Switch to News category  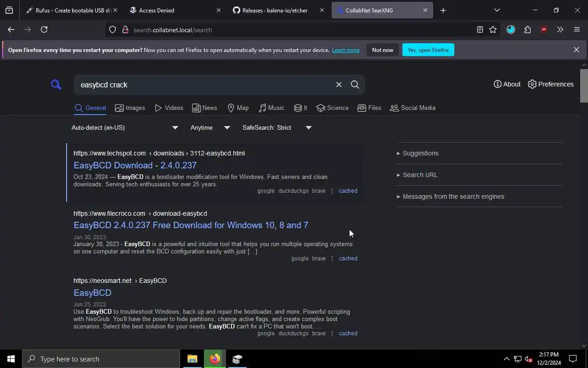[204, 108]
